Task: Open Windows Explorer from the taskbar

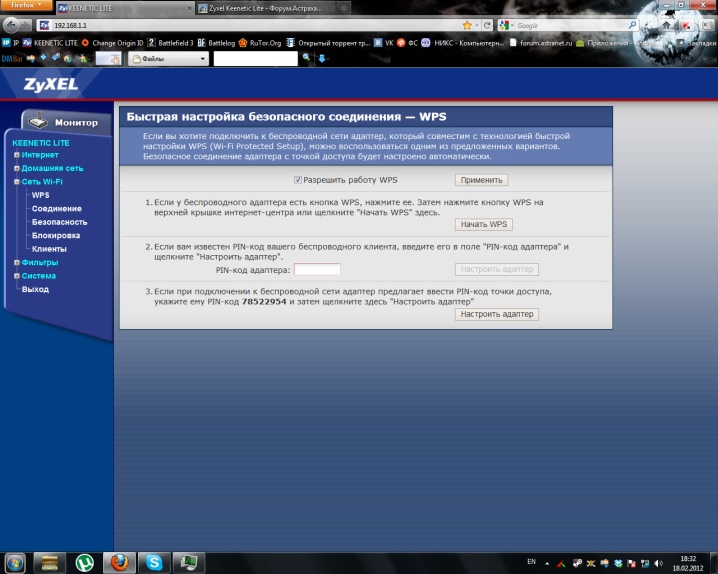Action: click(49, 563)
